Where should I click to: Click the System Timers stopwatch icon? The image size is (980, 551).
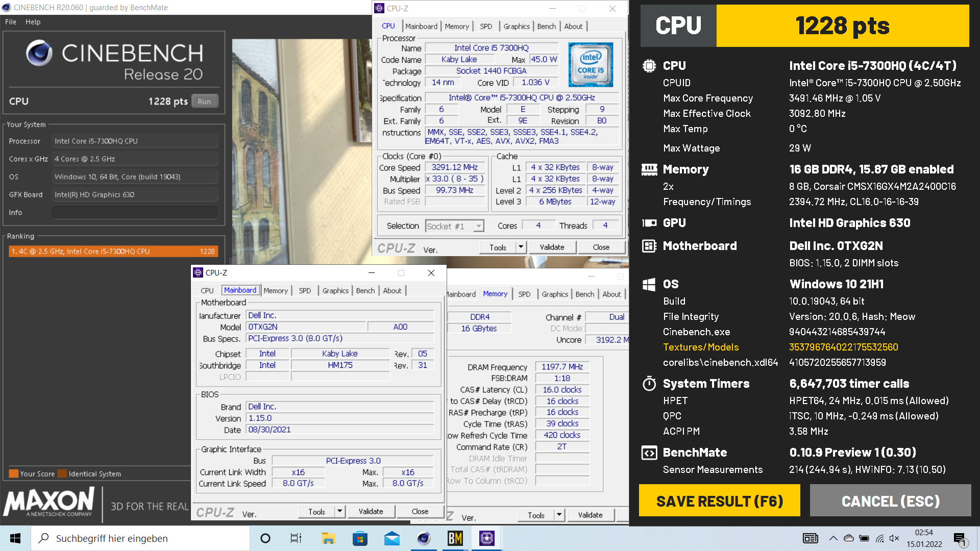[649, 384]
